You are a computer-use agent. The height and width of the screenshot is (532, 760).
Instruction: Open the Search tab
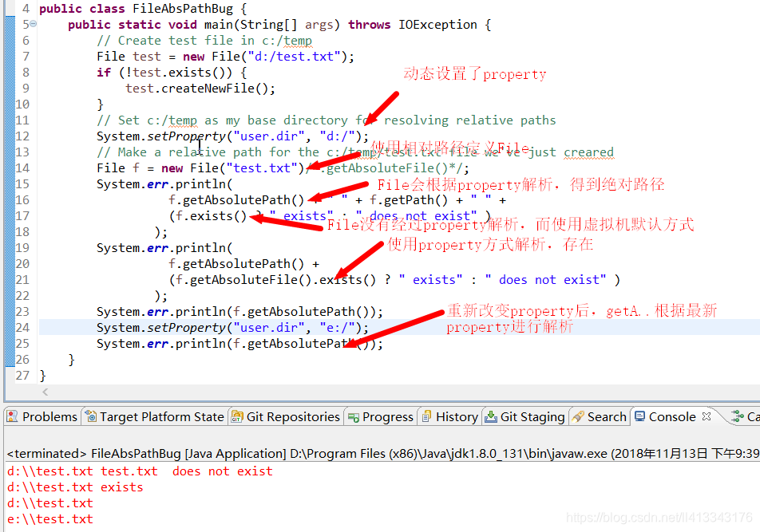click(x=599, y=416)
